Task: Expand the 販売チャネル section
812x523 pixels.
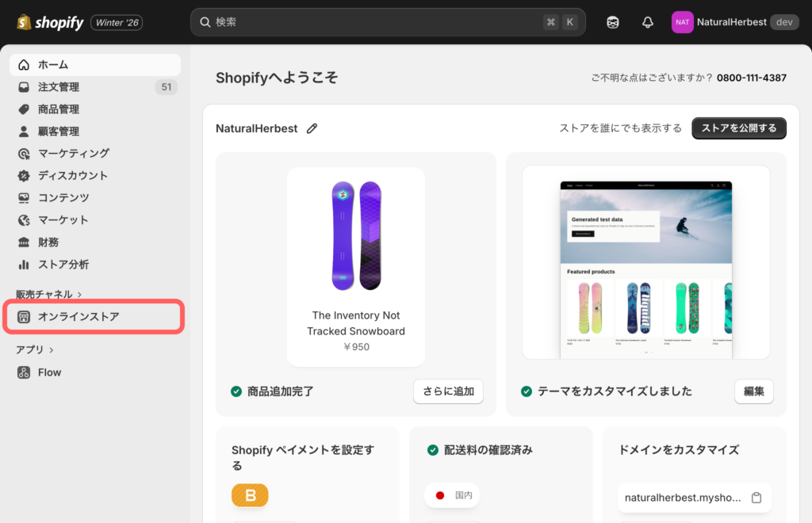Action: click(x=49, y=294)
